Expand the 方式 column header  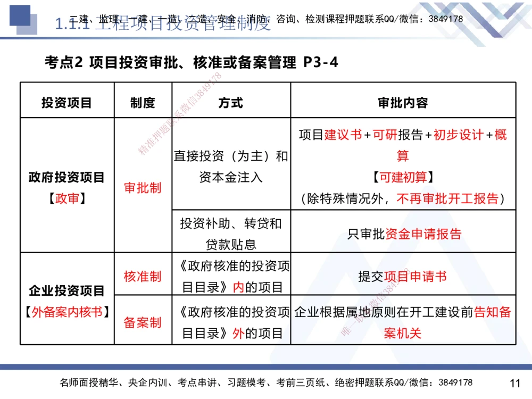(x=231, y=101)
